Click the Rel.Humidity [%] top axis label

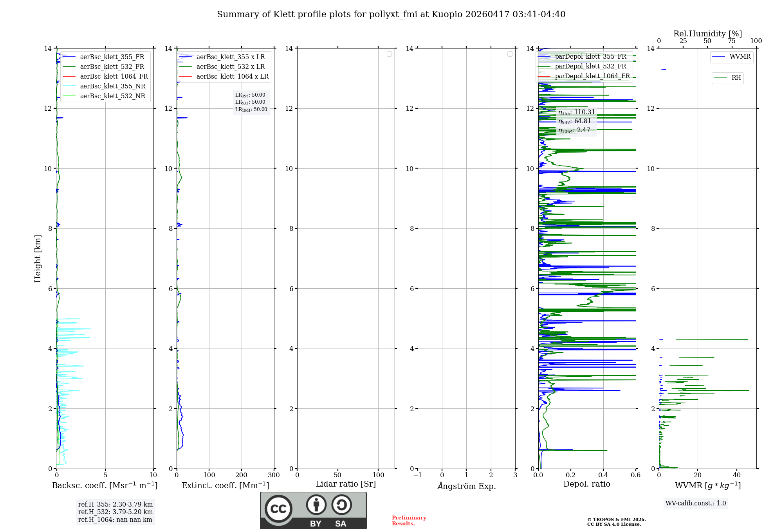707,34
